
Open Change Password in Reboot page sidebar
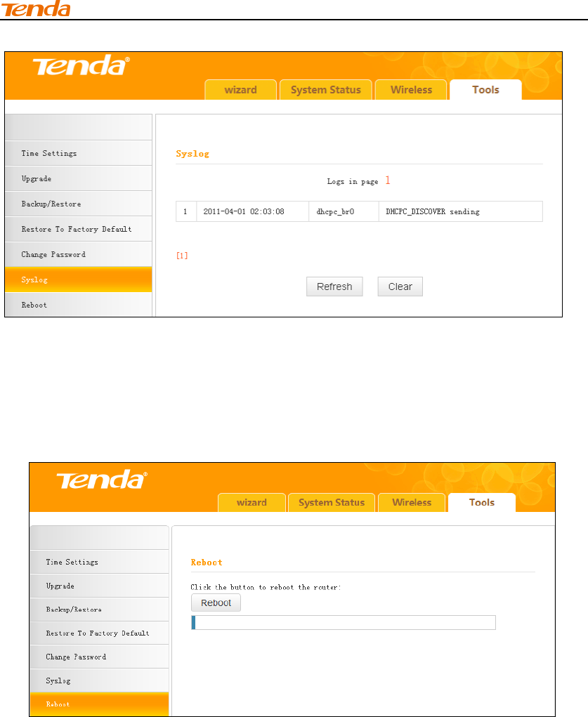pyautogui.click(x=99, y=657)
